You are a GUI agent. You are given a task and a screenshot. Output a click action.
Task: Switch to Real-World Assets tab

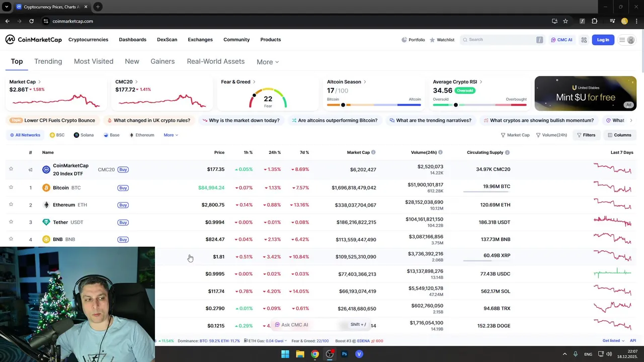coord(216,61)
